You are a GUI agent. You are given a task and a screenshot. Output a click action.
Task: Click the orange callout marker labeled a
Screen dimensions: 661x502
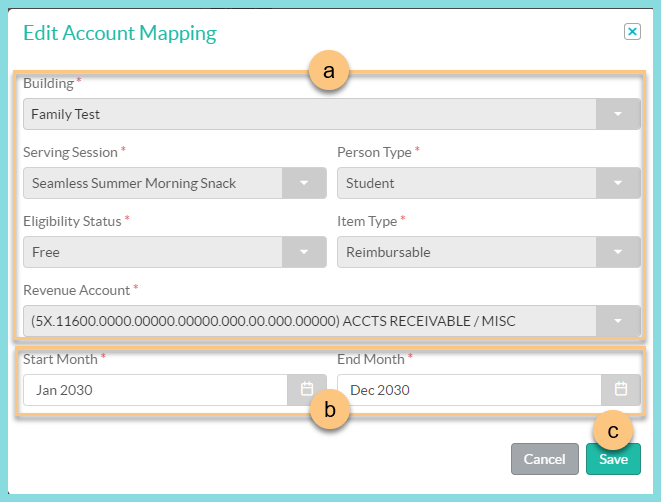coord(327,72)
